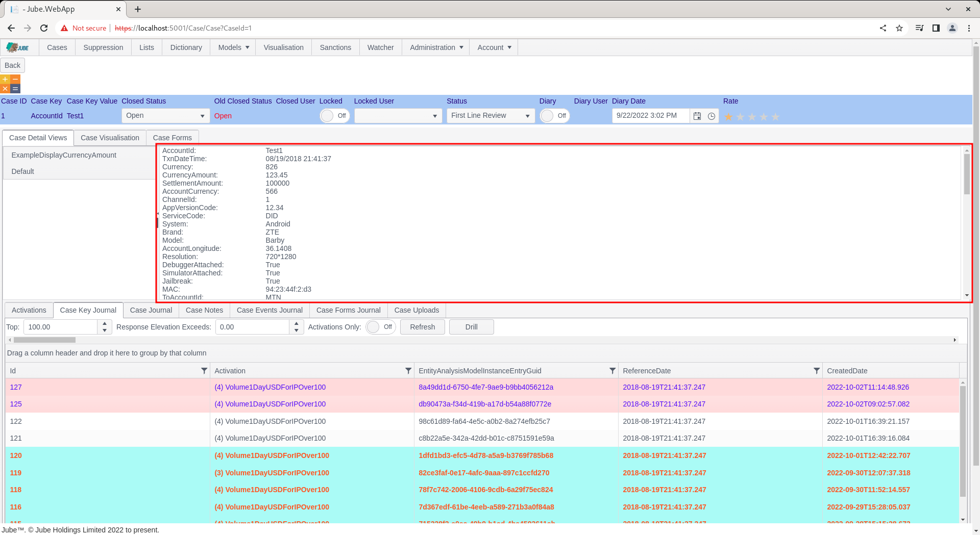
Task: Open browser media controls icon
Action: [920, 28]
